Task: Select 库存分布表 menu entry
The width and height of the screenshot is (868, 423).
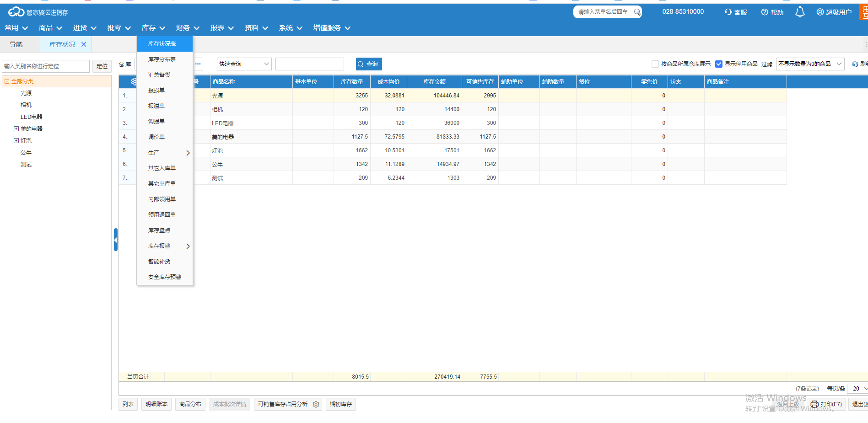Action: (x=165, y=59)
